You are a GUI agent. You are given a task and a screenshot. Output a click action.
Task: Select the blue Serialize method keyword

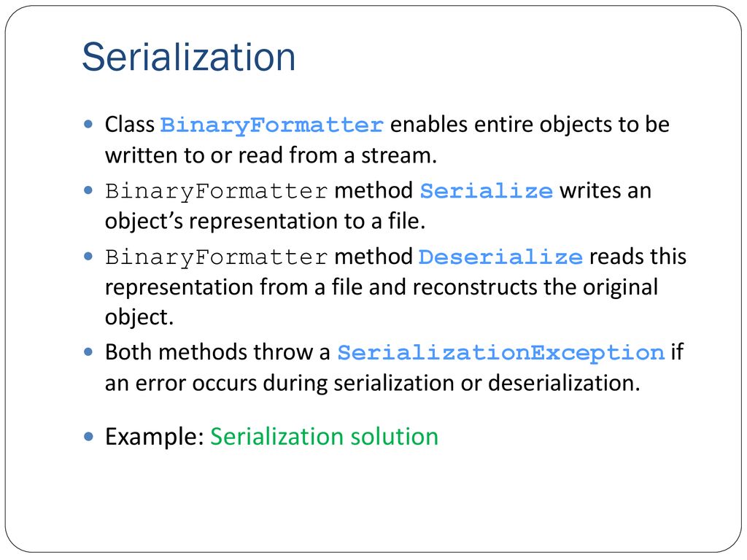click(486, 191)
